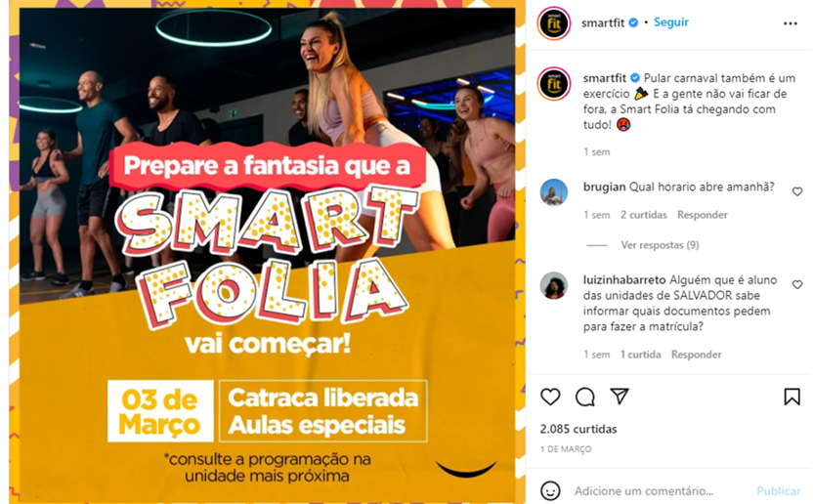Follow smartfit using Seguir
813x504 pixels.
(671, 22)
